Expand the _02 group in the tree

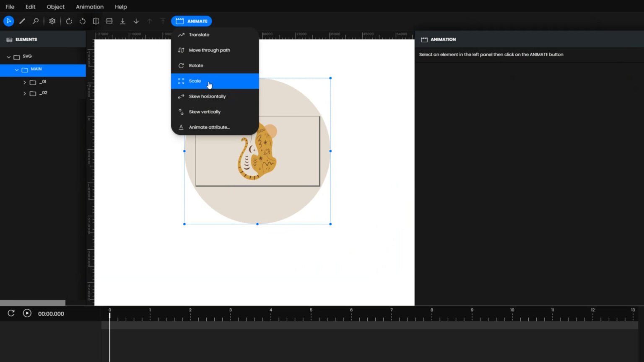pos(24,93)
